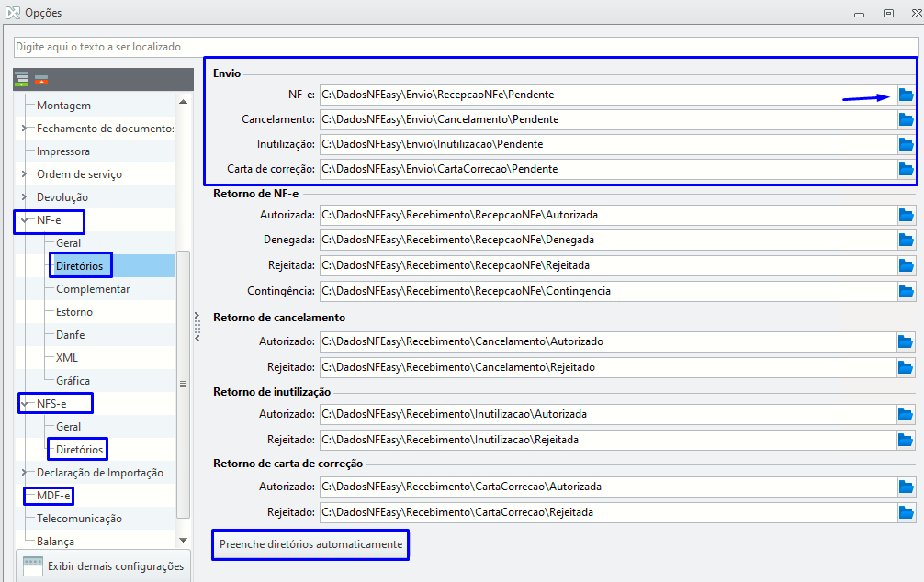Collapse the NF-e tree node

click(x=24, y=220)
